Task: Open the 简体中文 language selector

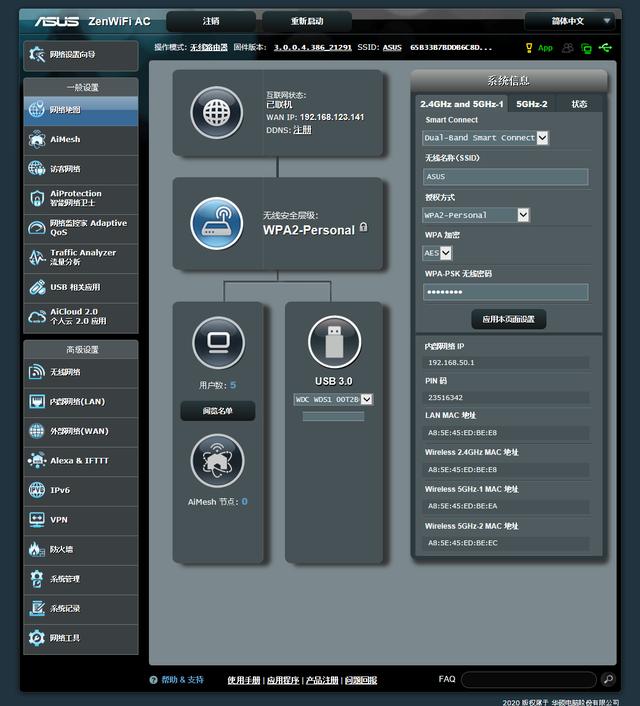Action: [569, 20]
